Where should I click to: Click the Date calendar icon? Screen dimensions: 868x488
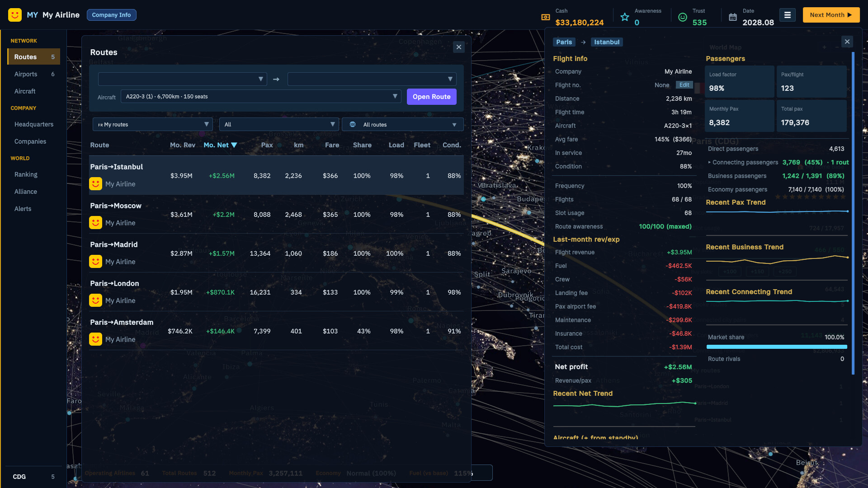(x=733, y=17)
